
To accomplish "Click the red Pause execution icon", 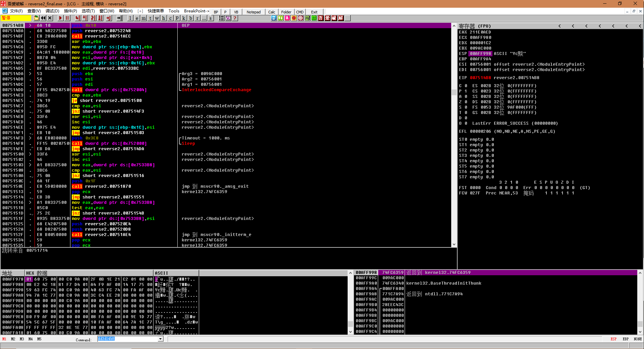I will click(x=67, y=18).
